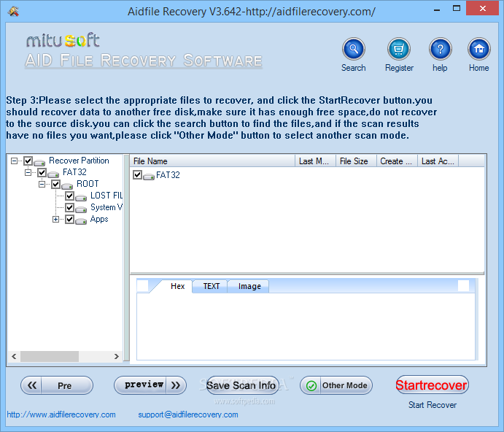
Task: Collapse the FAT32 tree node
Action: click(28, 172)
